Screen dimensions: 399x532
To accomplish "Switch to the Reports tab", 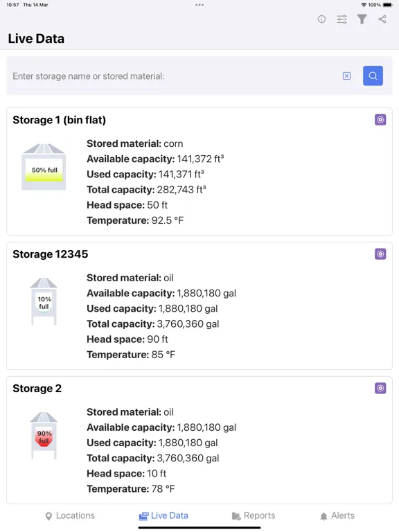I will click(x=254, y=515).
